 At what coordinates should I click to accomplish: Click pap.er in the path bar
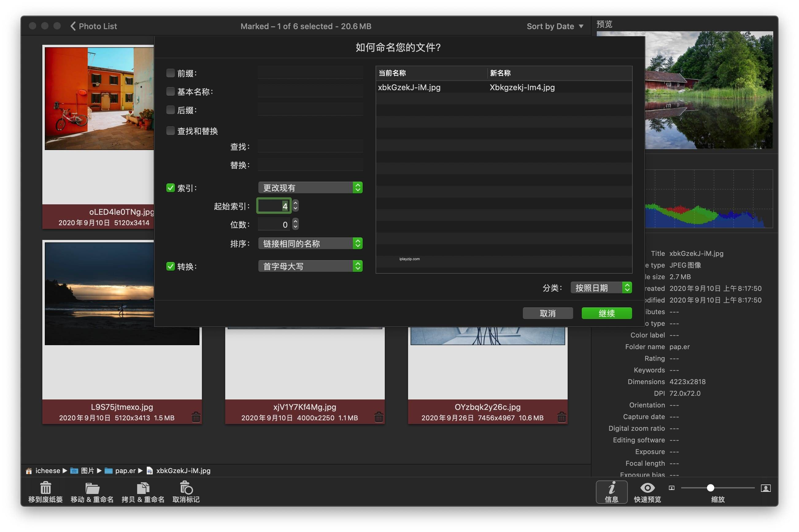pyautogui.click(x=125, y=471)
